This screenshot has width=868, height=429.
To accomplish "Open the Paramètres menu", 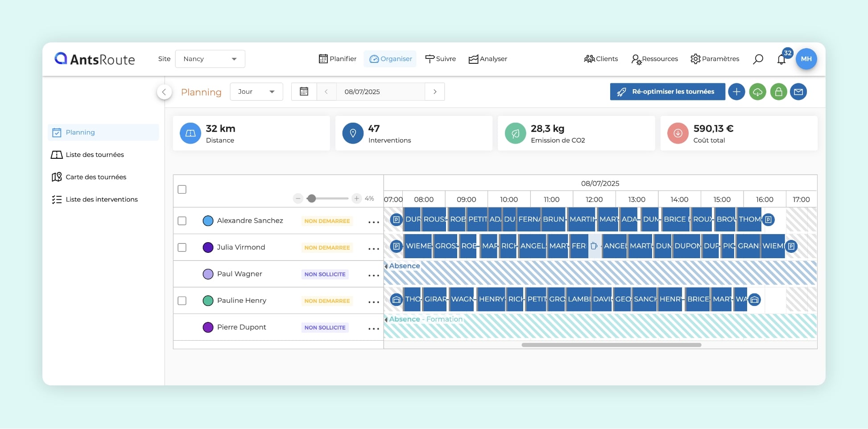I will [x=715, y=59].
